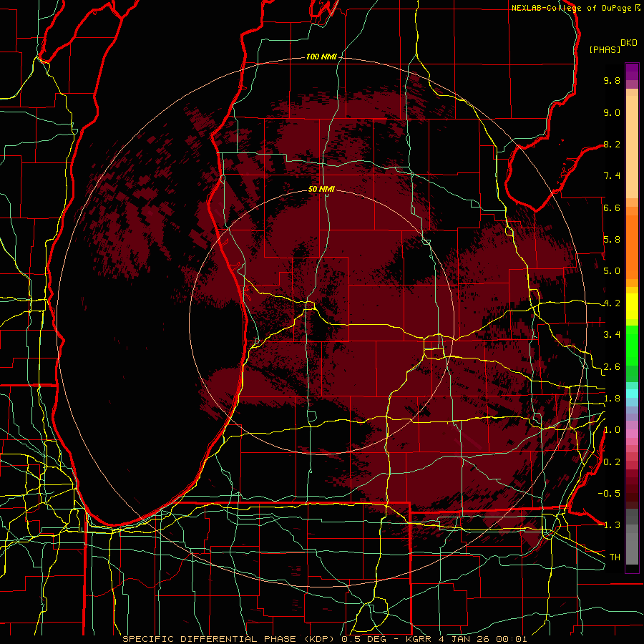Click the 0.2 scale value
This screenshot has width=644, height=644.
(x=612, y=462)
